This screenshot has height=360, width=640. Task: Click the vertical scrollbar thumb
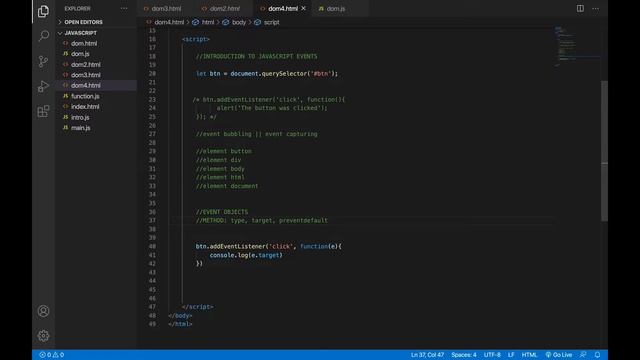click(604, 151)
